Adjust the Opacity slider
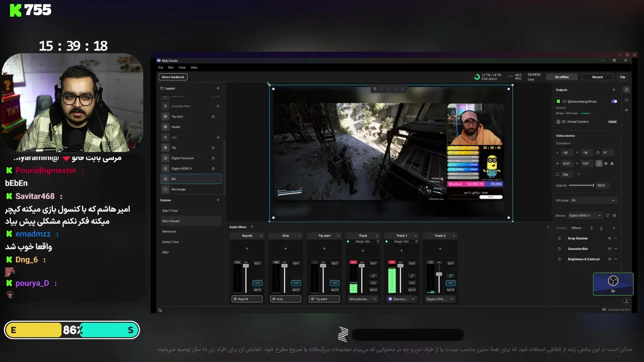This screenshot has height=362, width=644. click(581, 185)
